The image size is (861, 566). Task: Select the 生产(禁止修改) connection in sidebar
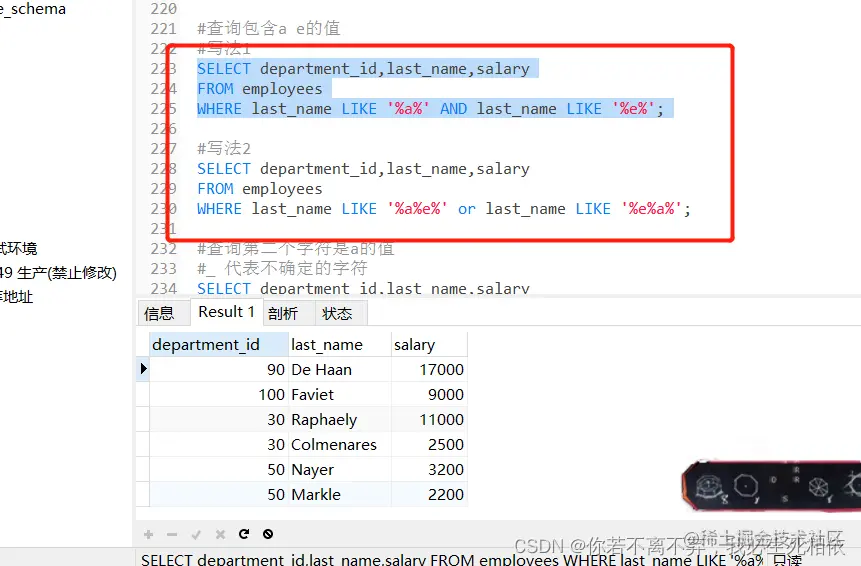click(58, 272)
